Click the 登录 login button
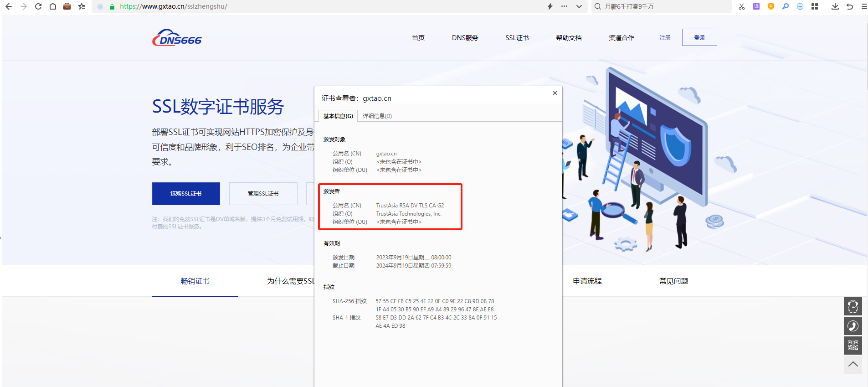This screenshot has height=387, width=868. [x=699, y=37]
